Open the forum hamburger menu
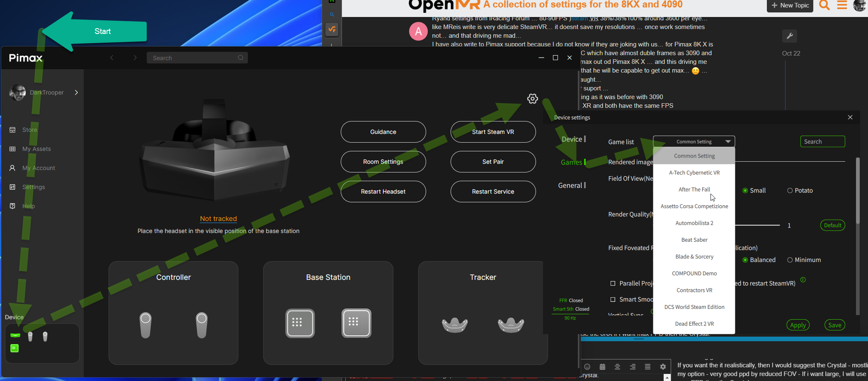This screenshot has height=381, width=868. click(x=842, y=5)
